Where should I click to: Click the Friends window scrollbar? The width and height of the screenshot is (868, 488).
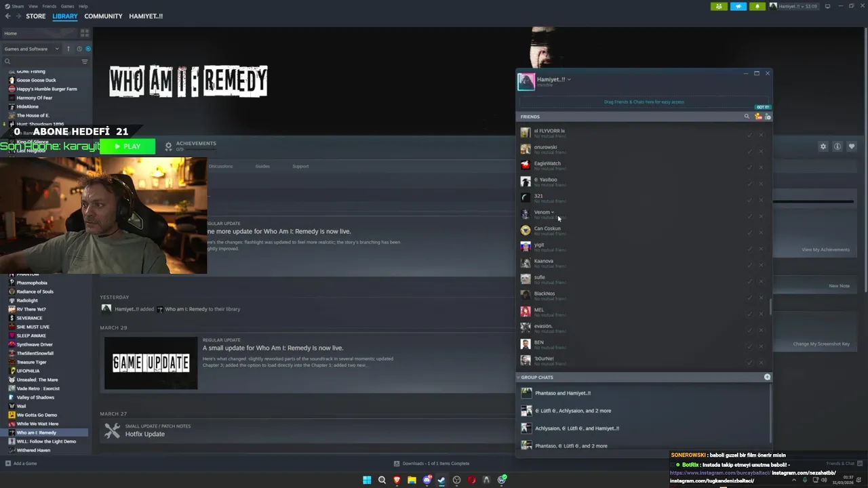[x=770, y=306]
